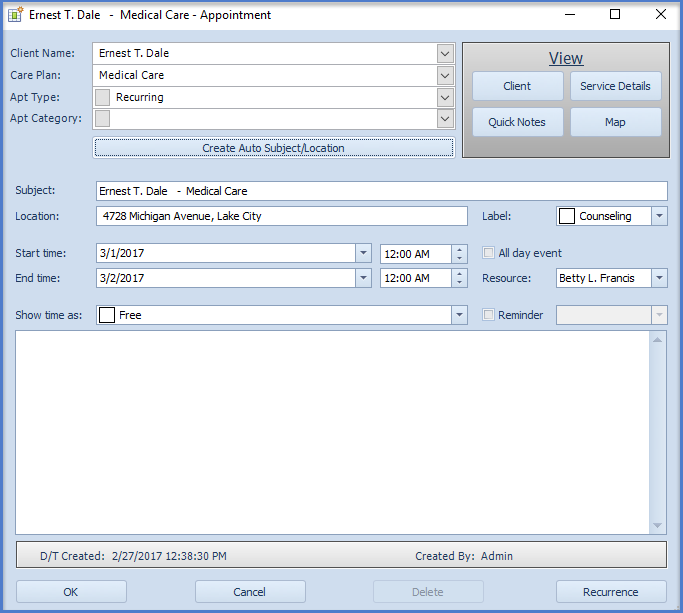This screenshot has height=613, width=683.
Task: Enable the All day event checkbox
Action: 489,253
